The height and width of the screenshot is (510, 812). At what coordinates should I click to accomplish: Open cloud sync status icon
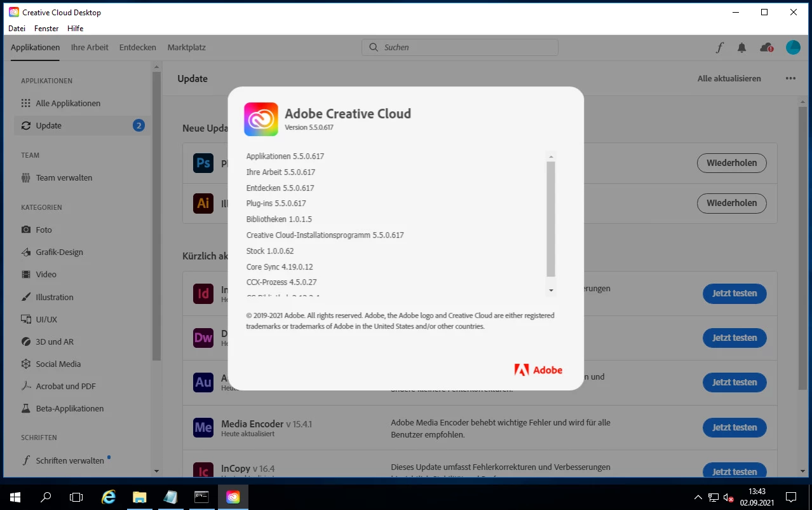pos(767,48)
